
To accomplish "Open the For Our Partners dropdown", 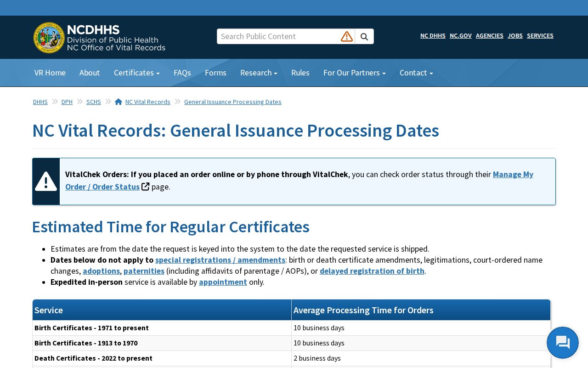I will click(355, 73).
